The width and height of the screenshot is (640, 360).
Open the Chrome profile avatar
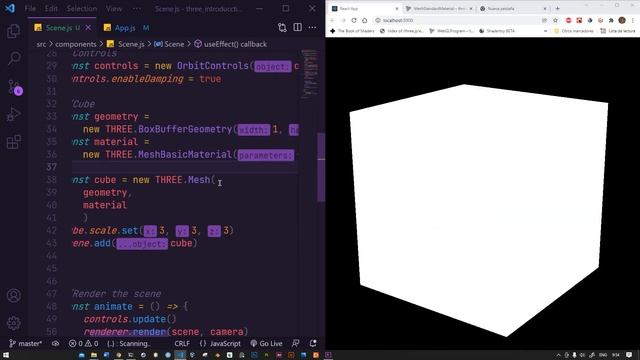622,20
